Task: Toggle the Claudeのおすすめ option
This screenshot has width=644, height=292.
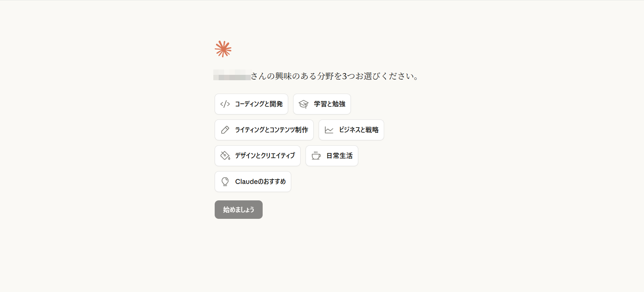Action: pos(260,182)
